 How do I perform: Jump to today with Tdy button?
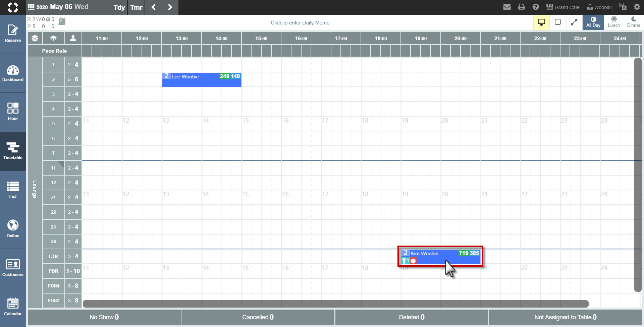(119, 7)
